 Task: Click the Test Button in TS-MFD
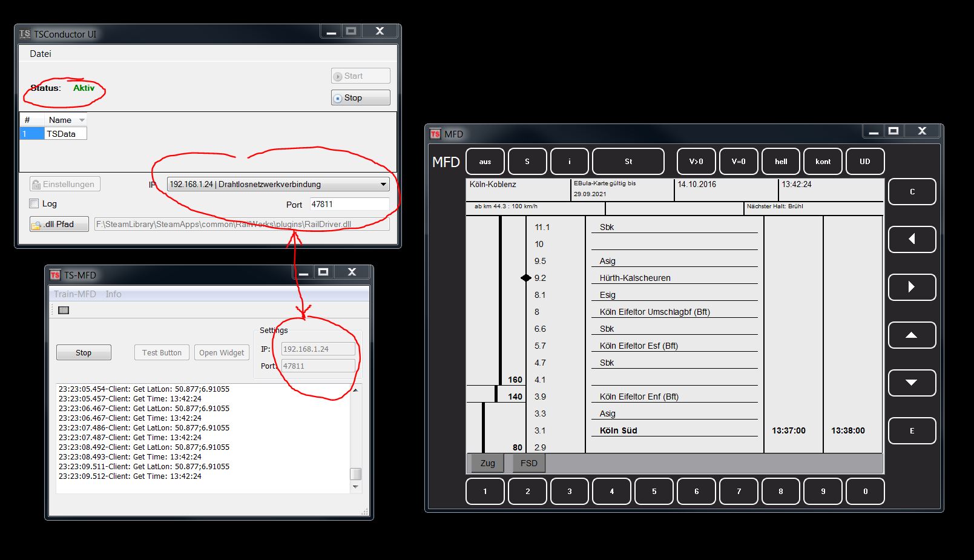162,352
